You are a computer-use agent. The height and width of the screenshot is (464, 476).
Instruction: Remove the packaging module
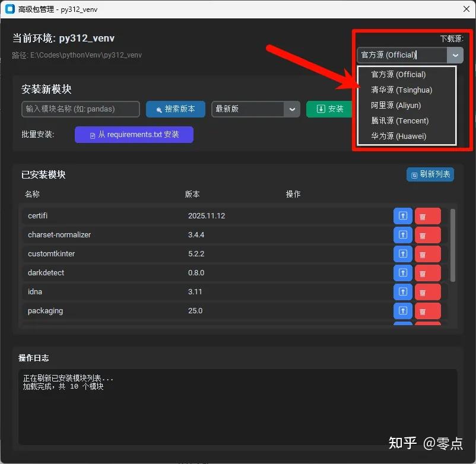[x=427, y=311]
